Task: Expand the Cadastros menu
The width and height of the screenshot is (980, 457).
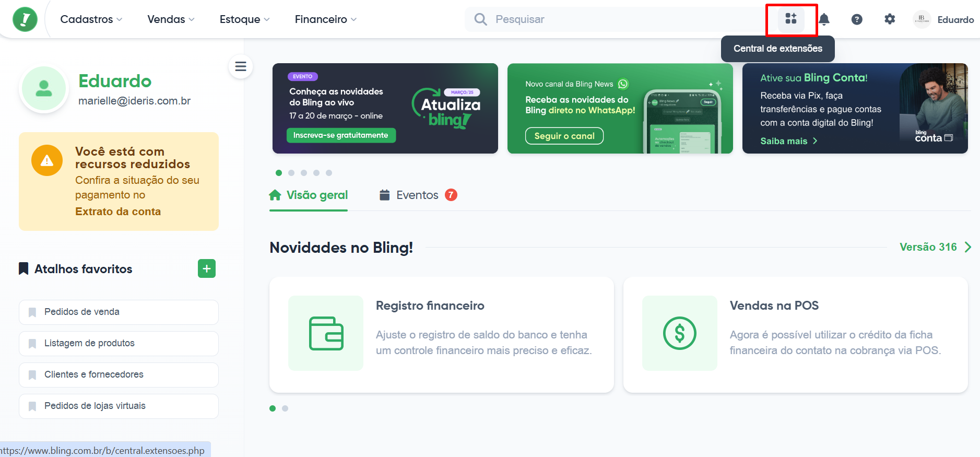Action: point(91,19)
